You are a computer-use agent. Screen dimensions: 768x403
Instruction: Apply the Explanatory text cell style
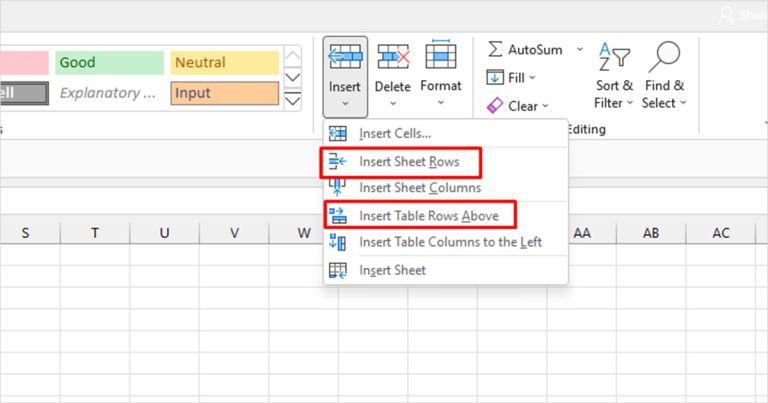pyautogui.click(x=110, y=93)
